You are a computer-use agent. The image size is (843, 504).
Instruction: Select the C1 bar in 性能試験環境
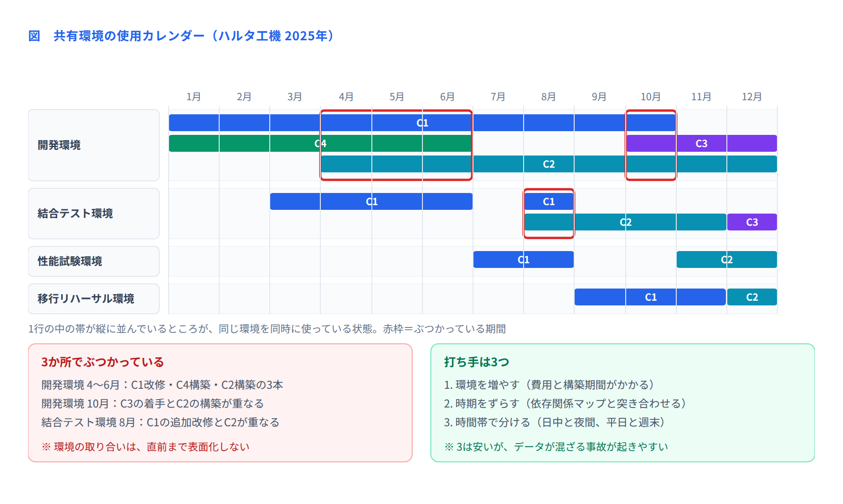pyautogui.click(x=523, y=259)
